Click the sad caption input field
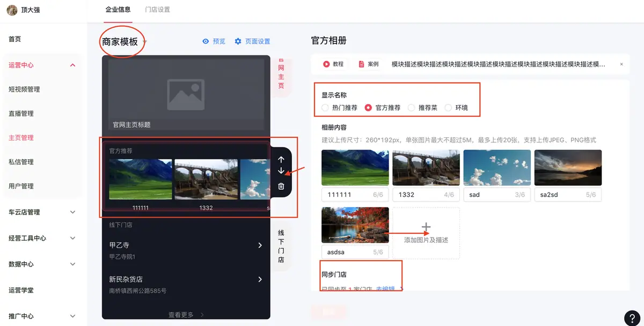 [497, 195]
